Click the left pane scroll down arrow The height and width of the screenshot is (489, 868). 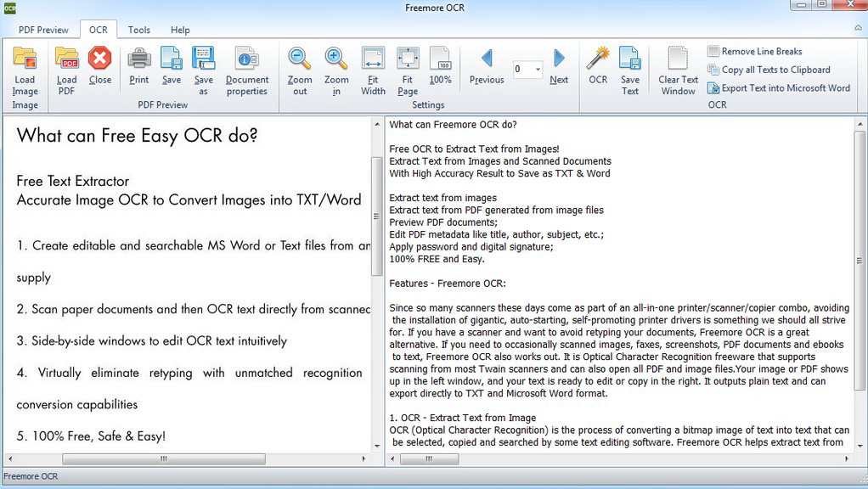[x=377, y=446]
